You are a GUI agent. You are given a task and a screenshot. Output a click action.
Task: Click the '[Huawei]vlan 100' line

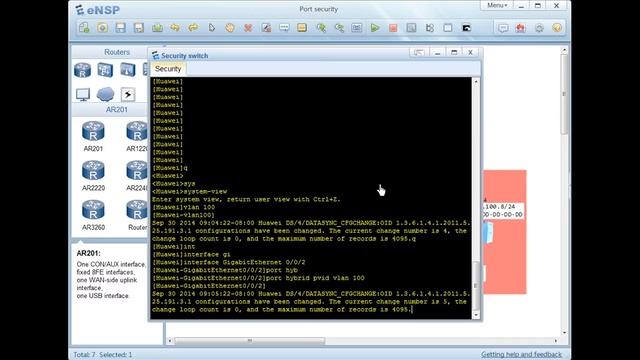pos(184,207)
